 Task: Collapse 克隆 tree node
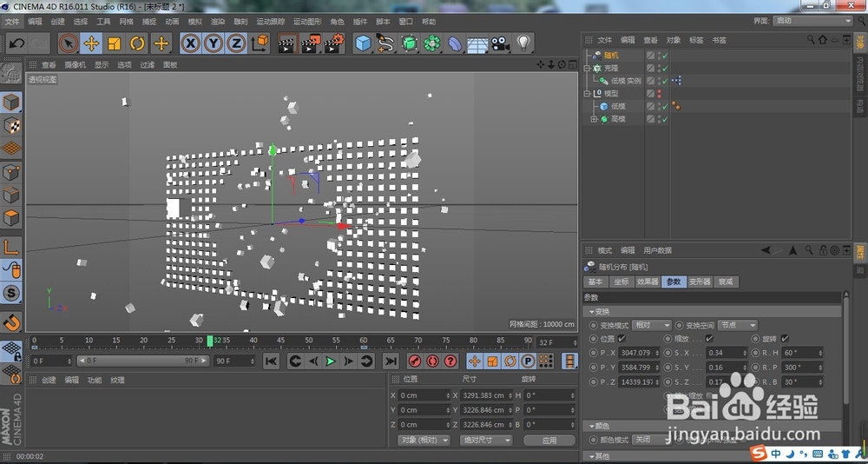coord(588,68)
